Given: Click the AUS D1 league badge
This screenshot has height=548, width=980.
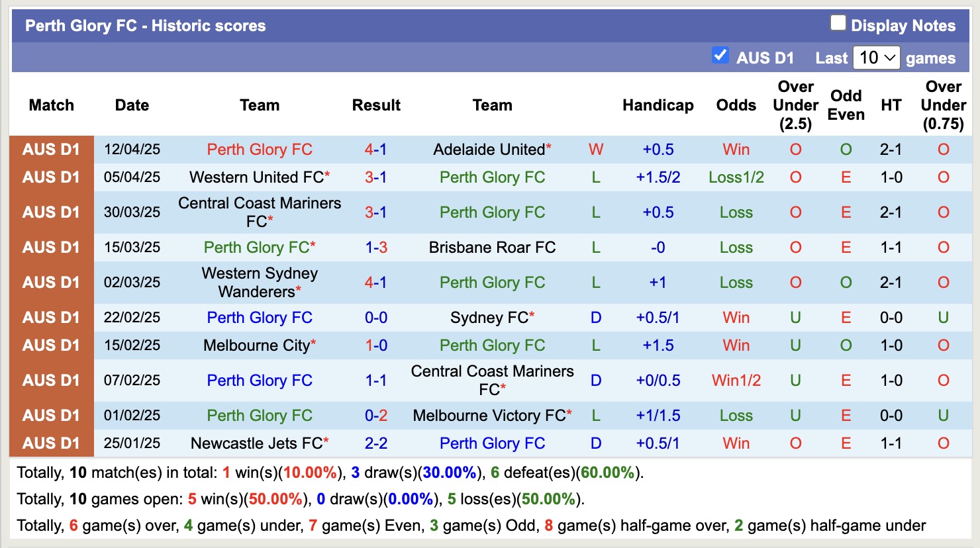Looking at the screenshot, I should click(x=51, y=150).
